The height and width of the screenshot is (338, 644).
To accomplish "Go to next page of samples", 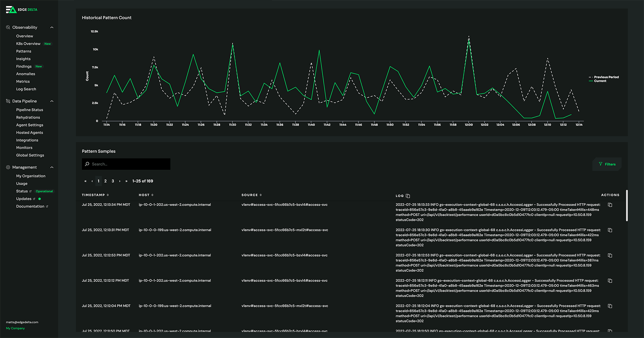I will tap(120, 181).
